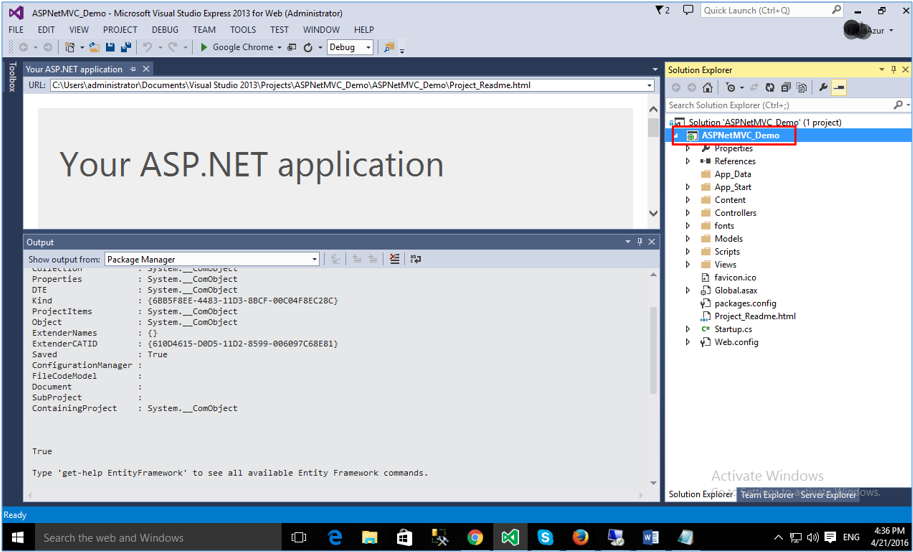This screenshot has width=913, height=552.
Task: Open the WINDOW menu
Action: pyautogui.click(x=321, y=30)
